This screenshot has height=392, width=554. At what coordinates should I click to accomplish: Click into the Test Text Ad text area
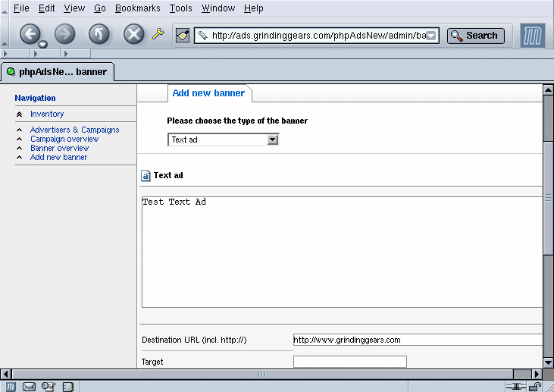click(x=342, y=252)
